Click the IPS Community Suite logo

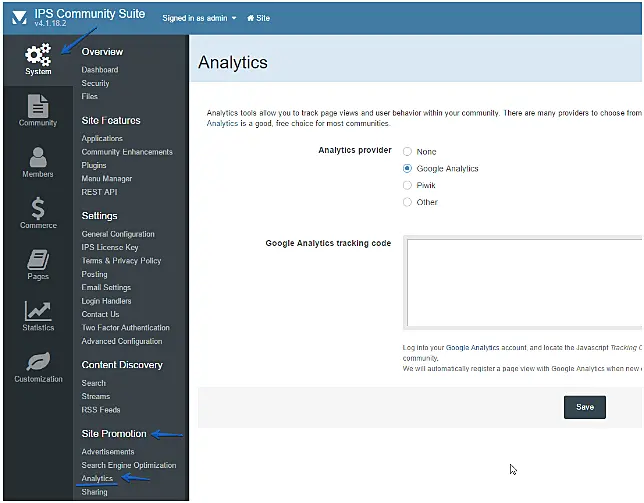coord(18,18)
